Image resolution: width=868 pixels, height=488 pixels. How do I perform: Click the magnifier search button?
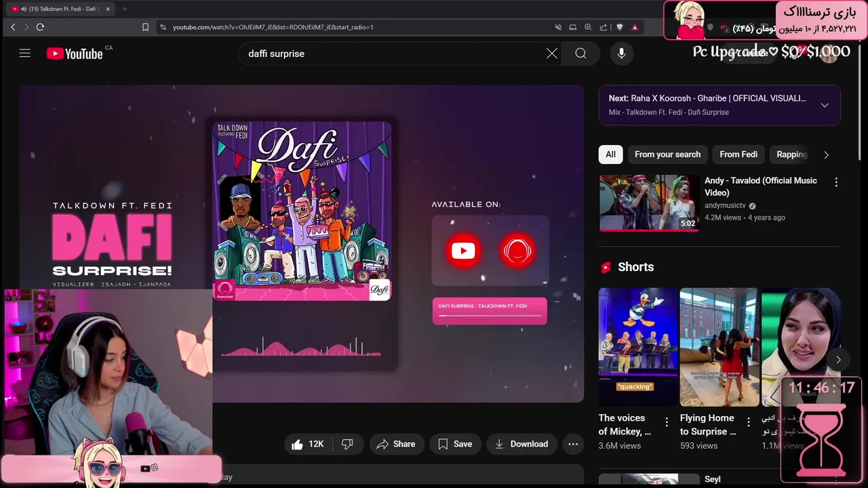coord(580,54)
